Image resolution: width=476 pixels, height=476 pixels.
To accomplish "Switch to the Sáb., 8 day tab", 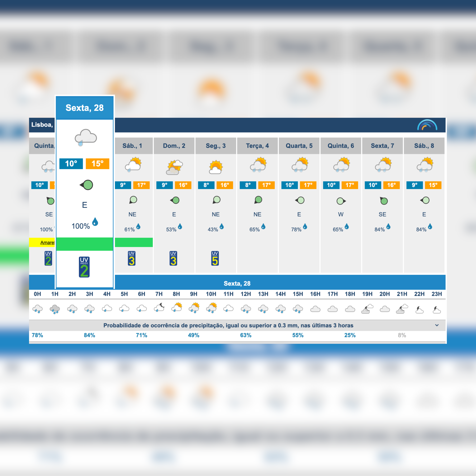I will (424, 146).
